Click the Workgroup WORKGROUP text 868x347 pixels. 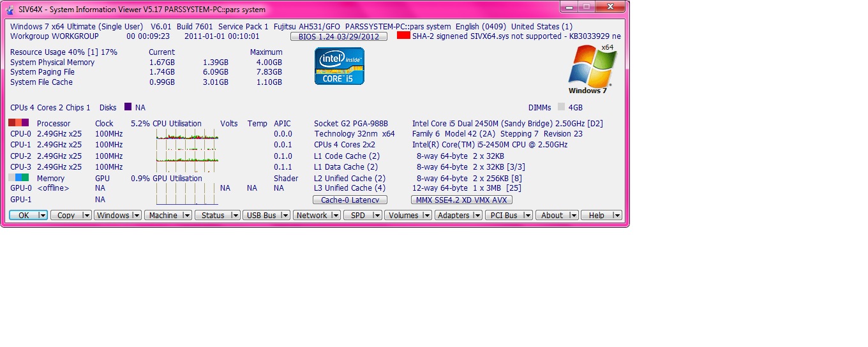[x=54, y=36]
